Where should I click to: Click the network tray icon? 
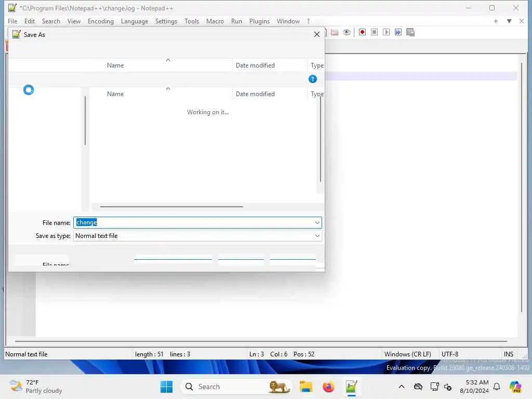pos(434,387)
